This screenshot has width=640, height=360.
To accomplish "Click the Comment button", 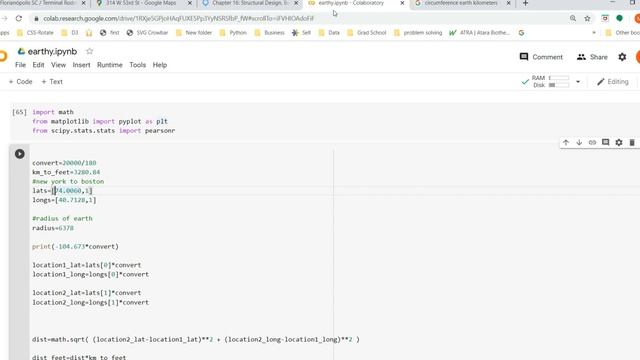I will tap(541, 57).
